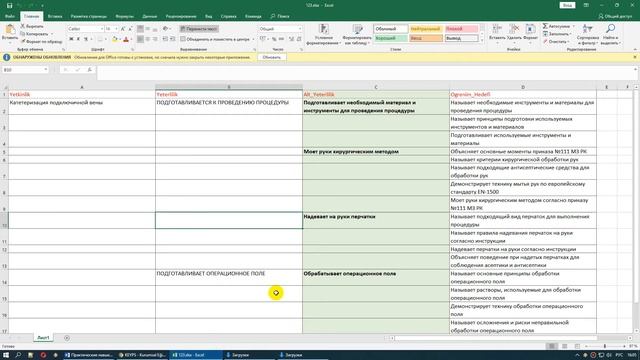
Task: Click the decrease decimal icon
Action: click(x=299, y=39)
